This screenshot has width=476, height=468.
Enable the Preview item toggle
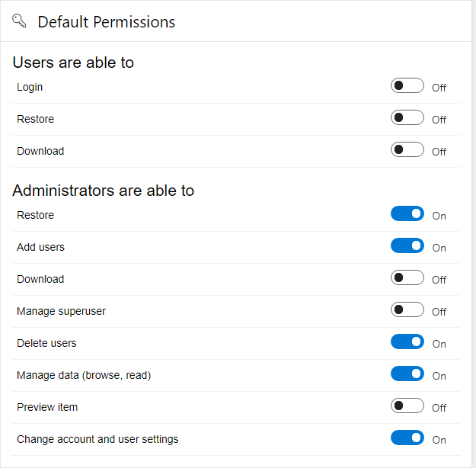407,406
